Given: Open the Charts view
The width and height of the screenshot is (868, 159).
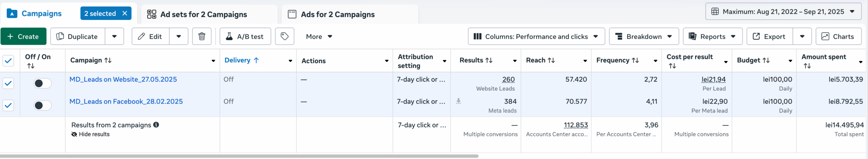Looking at the screenshot, I should (x=838, y=37).
